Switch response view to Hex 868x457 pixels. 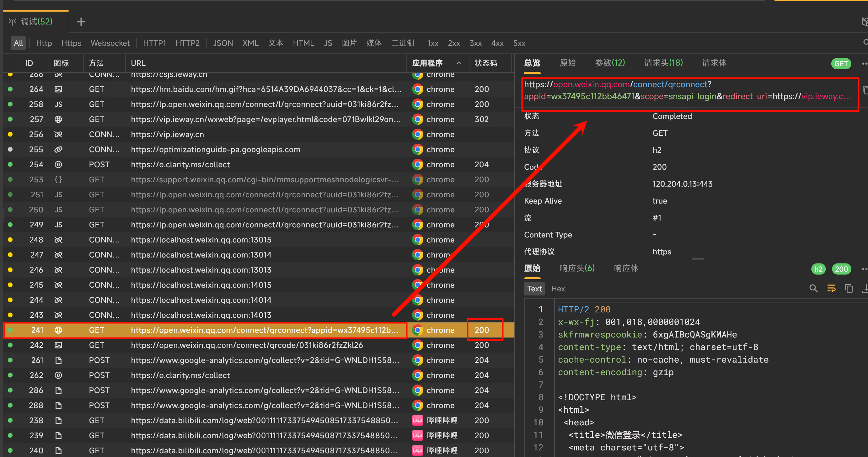[x=558, y=289]
